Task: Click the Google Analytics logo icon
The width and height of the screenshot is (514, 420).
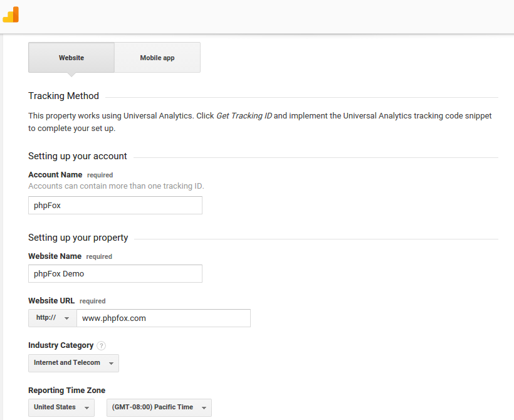Action: [x=11, y=14]
